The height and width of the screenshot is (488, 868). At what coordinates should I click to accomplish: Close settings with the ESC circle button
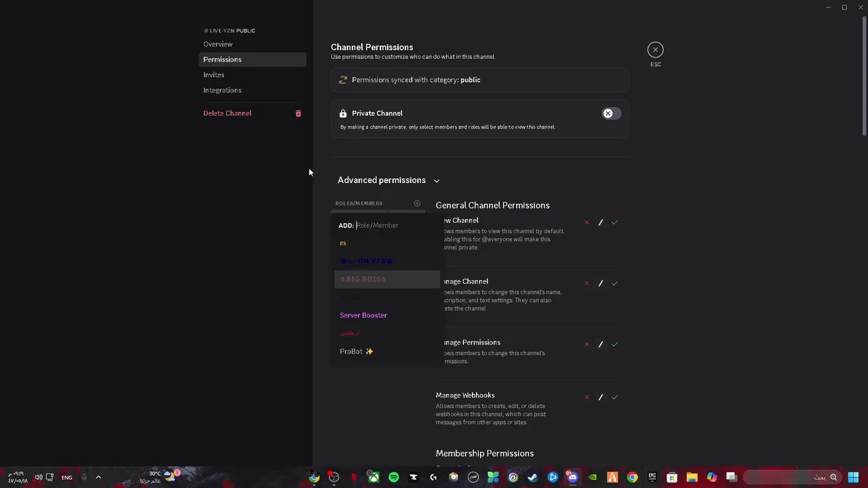coord(655,49)
